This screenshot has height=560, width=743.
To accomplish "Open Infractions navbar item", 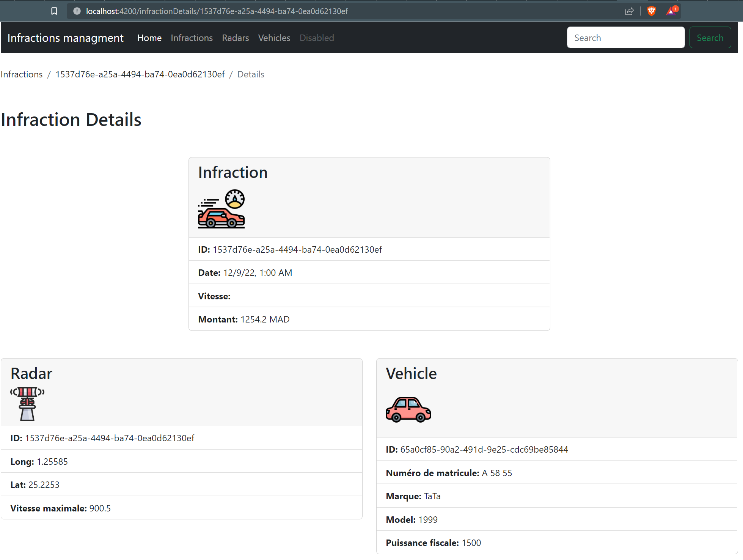I will [x=192, y=38].
